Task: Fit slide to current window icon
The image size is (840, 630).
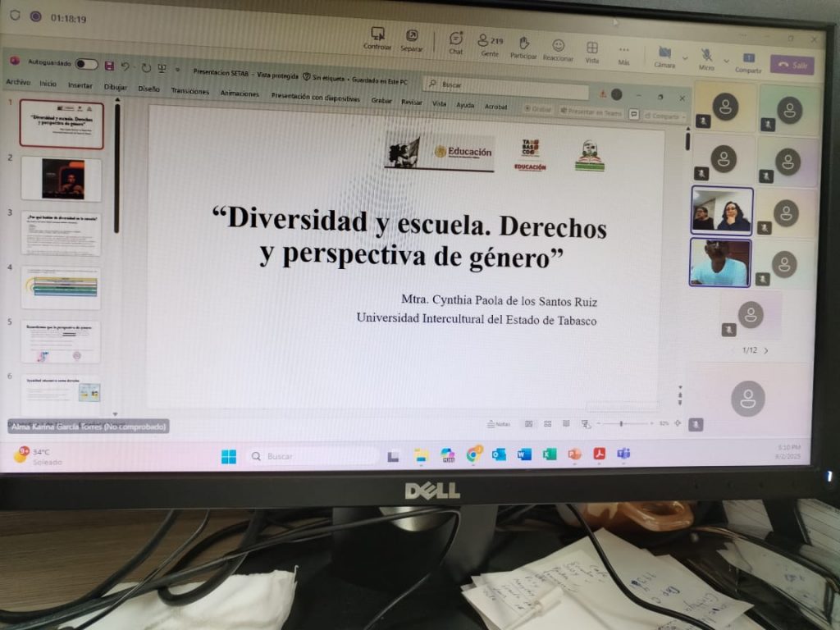Action: click(x=678, y=424)
